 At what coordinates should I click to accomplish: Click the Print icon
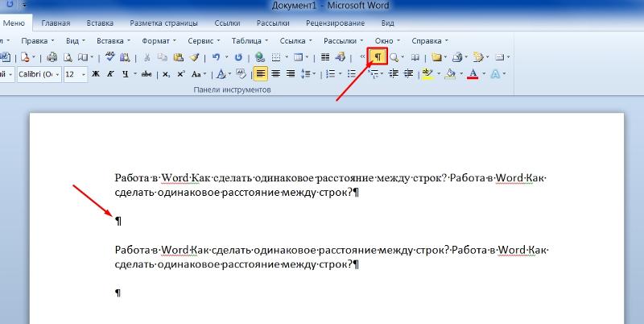pyautogui.click(x=52, y=57)
